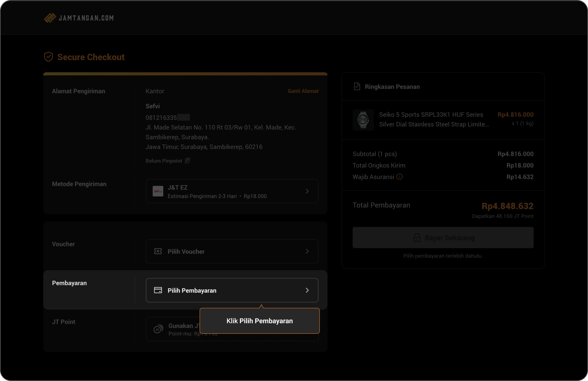Image resolution: width=588 pixels, height=381 pixels.
Task: Click the x 1 (1 kg) quantity text
Action: [x=523, y=123]
